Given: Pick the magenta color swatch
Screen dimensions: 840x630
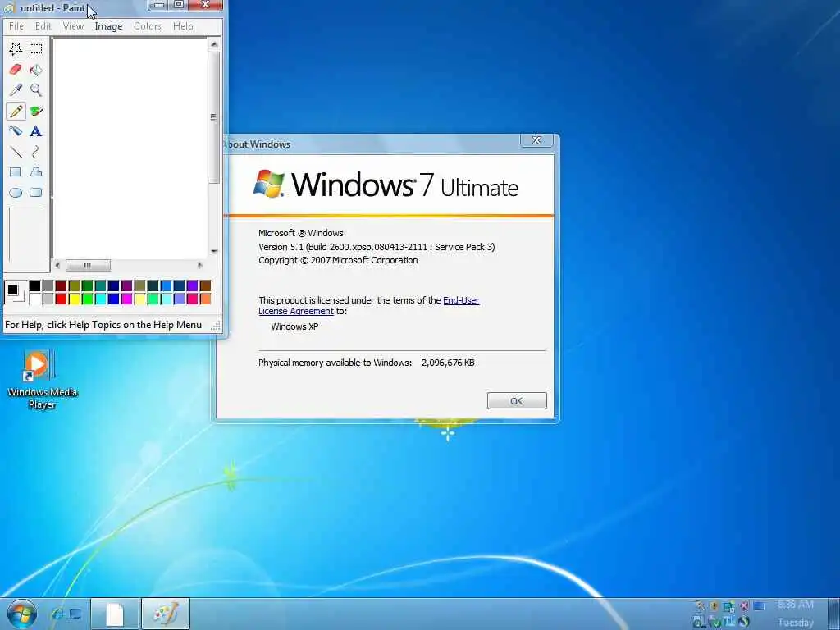Looking at the screenshot, I should [127, 299].
